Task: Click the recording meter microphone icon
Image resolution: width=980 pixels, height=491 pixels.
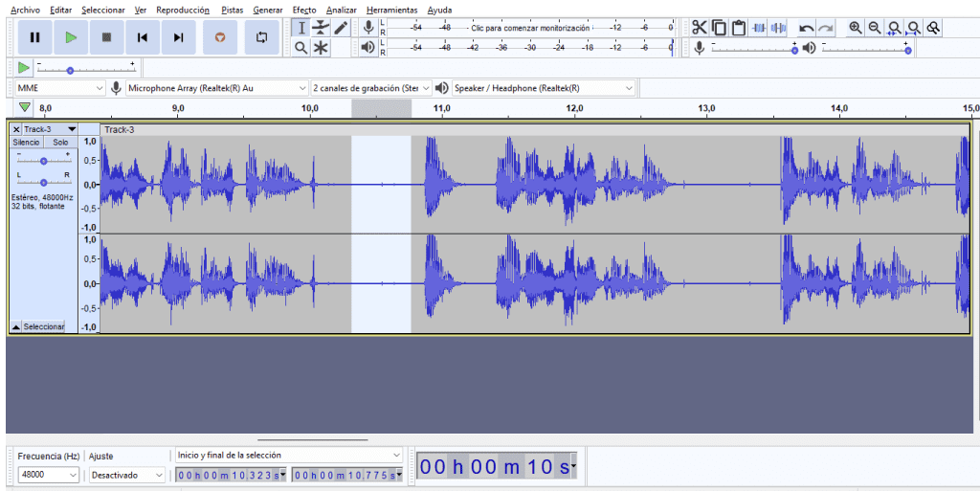Action: 368,28
